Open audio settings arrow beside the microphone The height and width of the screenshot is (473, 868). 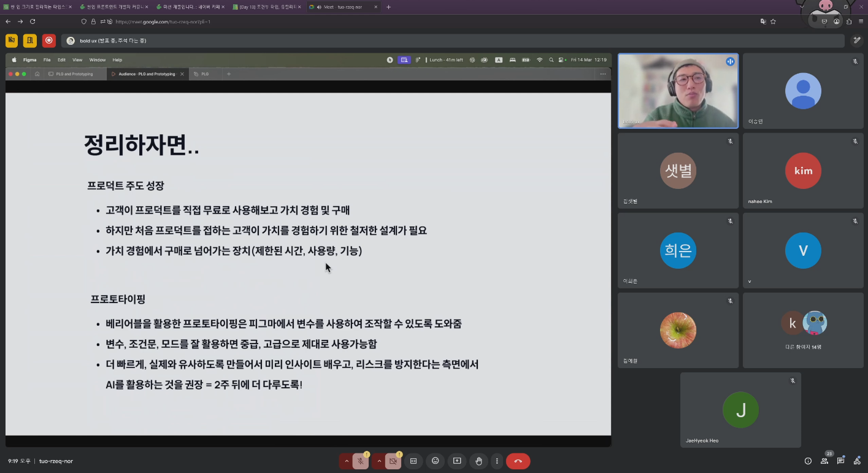[347, 461]
